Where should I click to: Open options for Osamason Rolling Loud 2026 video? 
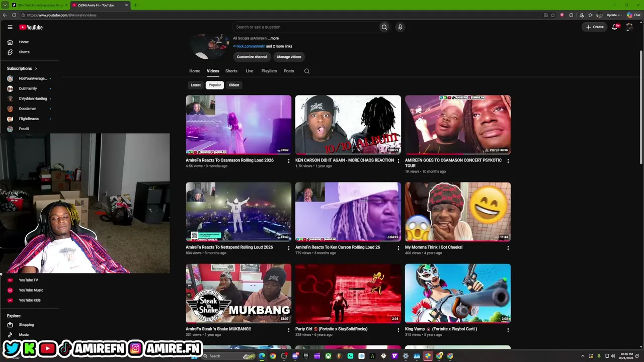point(289,161)
